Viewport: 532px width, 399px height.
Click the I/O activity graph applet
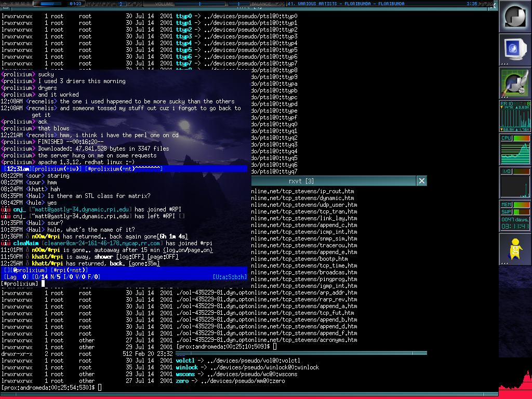[x=515, y=187]
